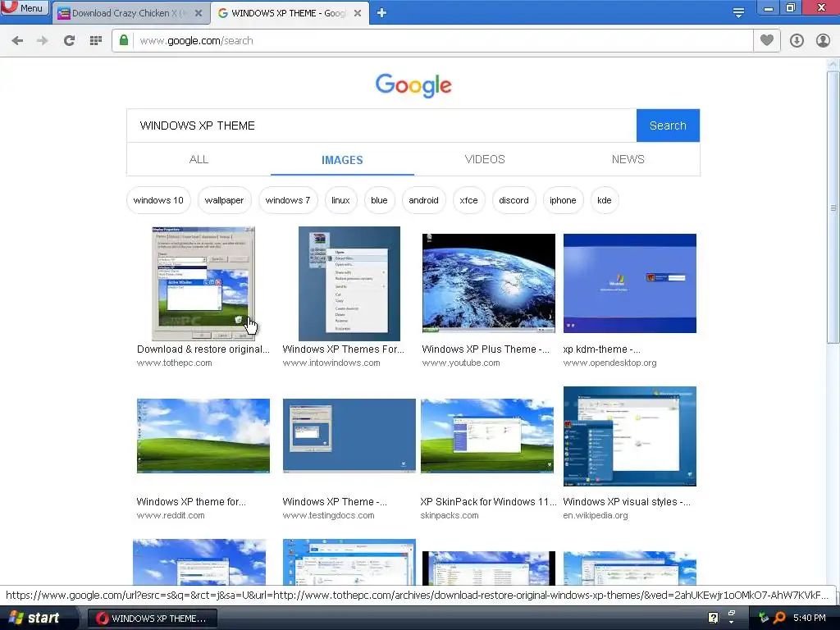Go back with the back arrow
The height and width of the screenshot is (630, 840).
click(x=17, y=41)
